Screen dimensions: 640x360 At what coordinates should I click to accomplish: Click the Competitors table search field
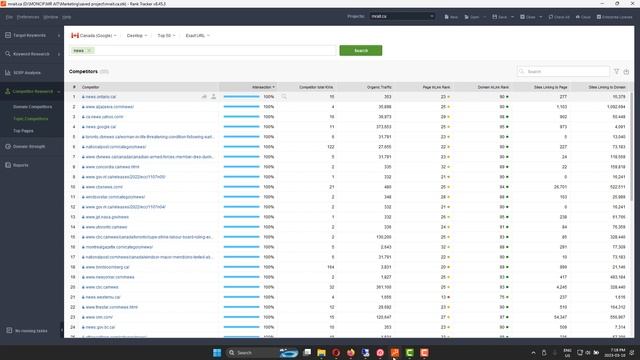coord(563,71)
